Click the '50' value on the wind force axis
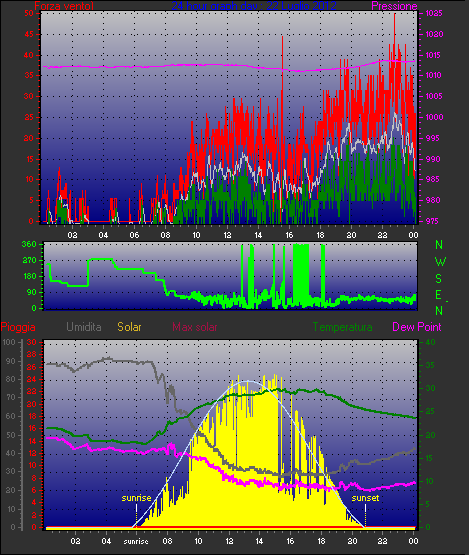Viewport: 469px width, 555px height. click(29, 13)
